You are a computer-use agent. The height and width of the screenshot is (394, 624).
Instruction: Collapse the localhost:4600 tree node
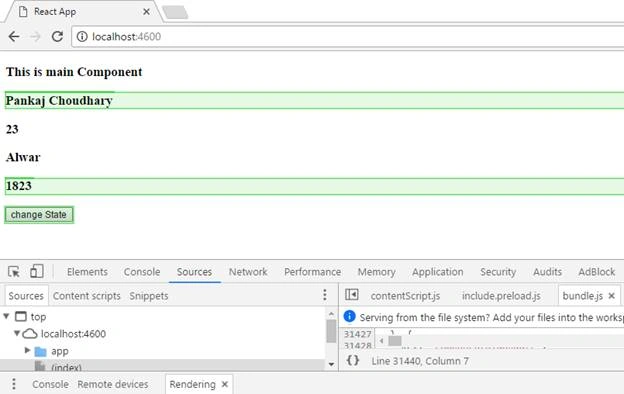click(x=17, y=333)
